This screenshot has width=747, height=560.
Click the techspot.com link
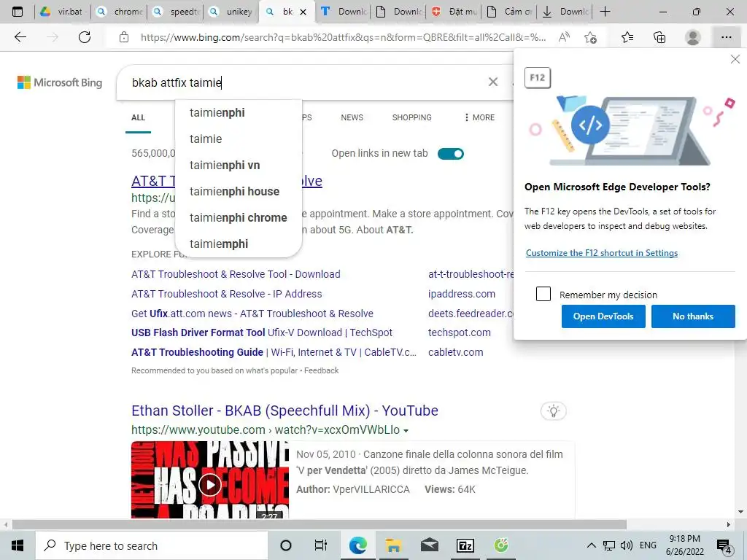460,332
